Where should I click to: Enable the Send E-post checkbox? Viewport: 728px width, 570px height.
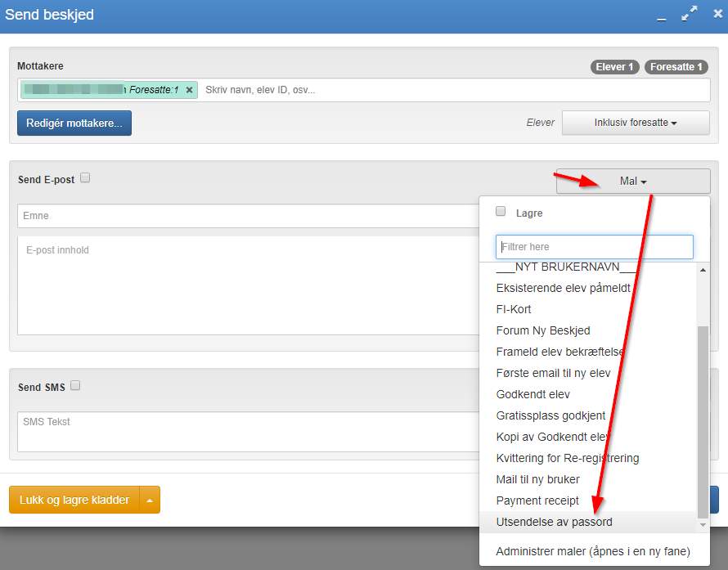click(x=85, y=177)
